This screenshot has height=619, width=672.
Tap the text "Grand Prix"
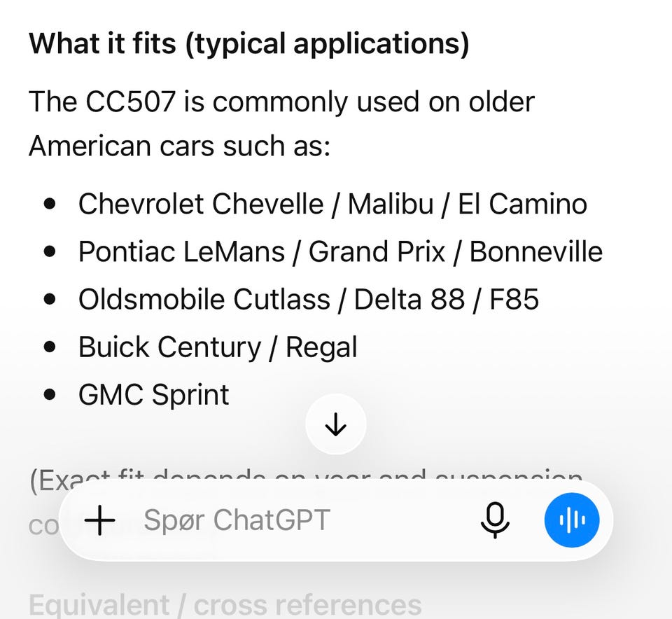(x=377, y=251)
